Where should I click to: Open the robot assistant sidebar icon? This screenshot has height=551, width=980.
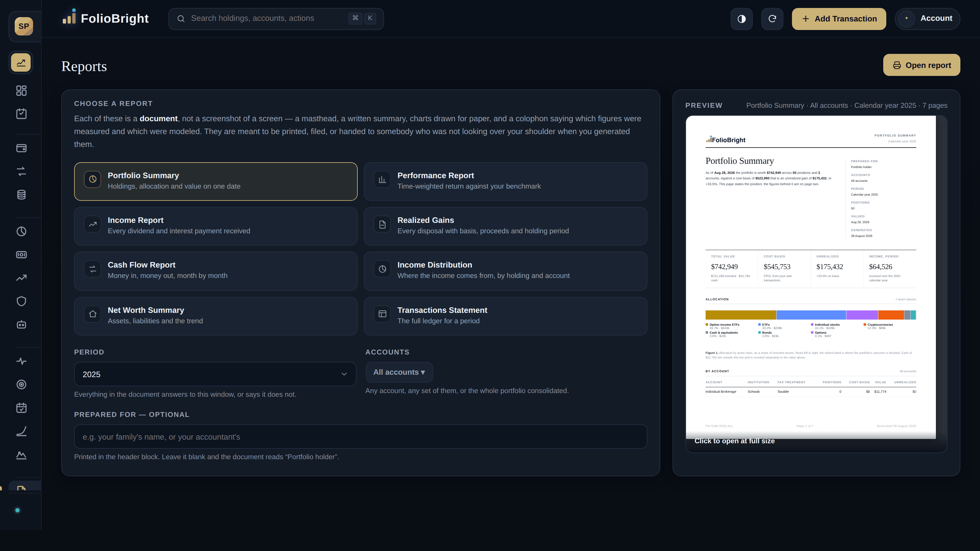coord(21,324)
